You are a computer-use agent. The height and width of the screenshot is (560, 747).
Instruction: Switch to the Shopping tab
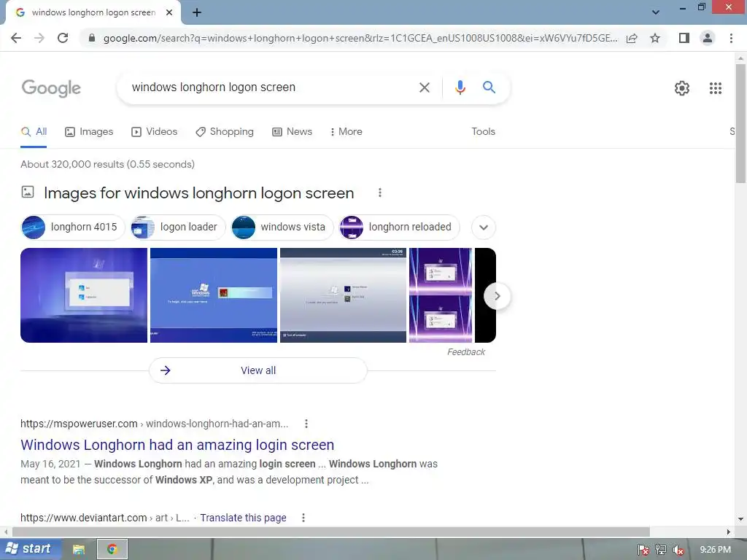(x=225, y=132)
